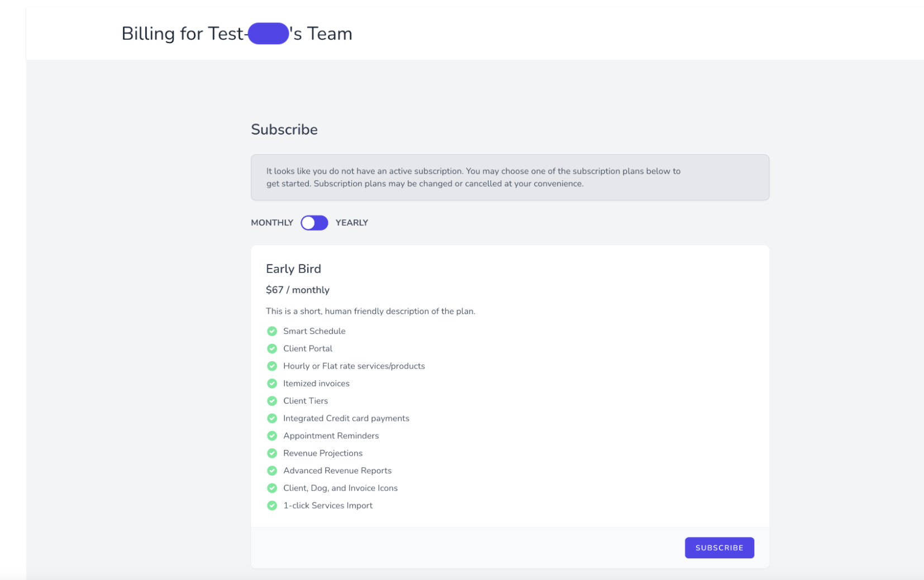This screenshot has width=924, height=580.
Task: Click the checkmark icon beside Client Tiers
Action: tap(272, 401)
